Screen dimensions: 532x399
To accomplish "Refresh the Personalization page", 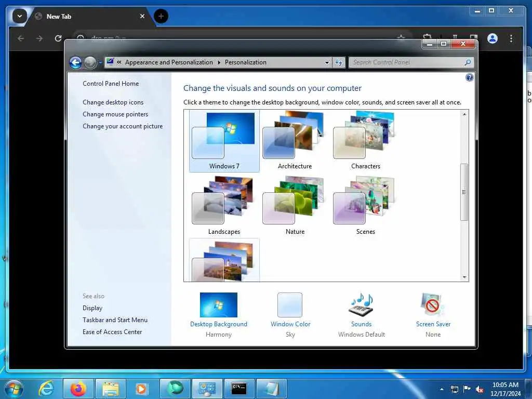I will 339,62.
